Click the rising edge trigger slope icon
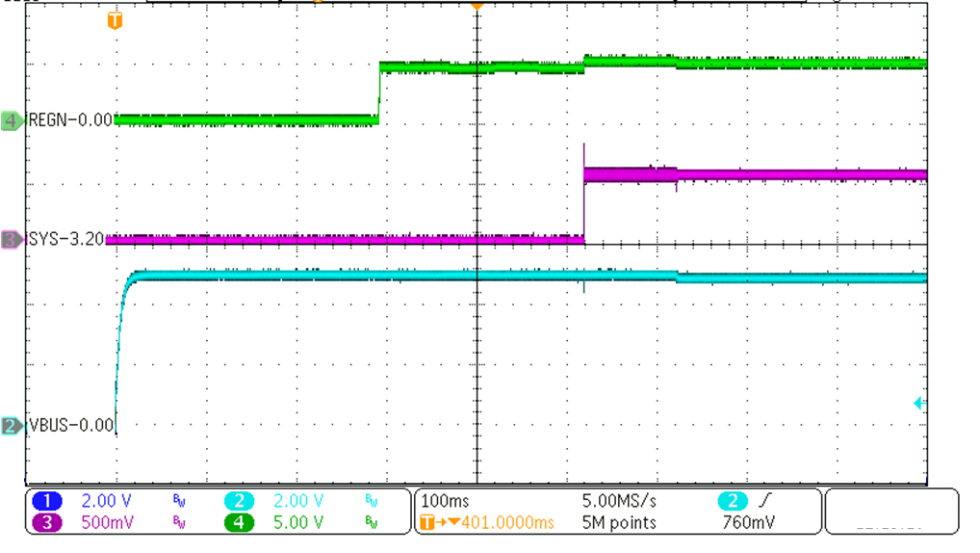 pos(762,501)
